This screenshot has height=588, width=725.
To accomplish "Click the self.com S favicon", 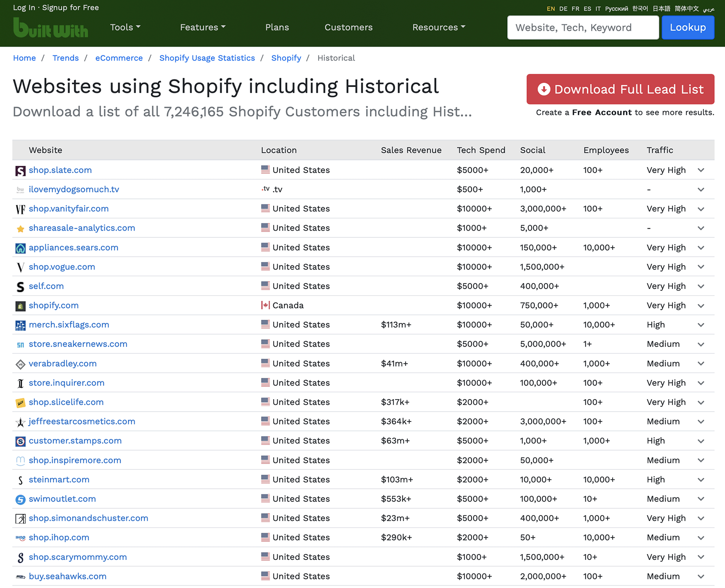I will (20, 287).
